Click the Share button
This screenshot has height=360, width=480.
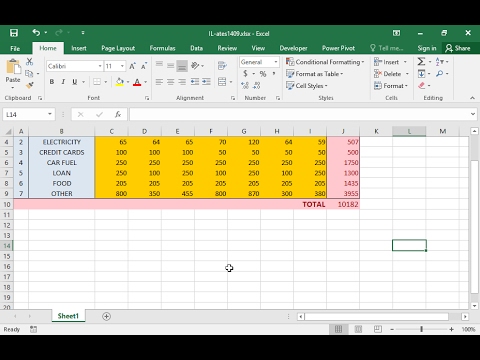[458, 48]
